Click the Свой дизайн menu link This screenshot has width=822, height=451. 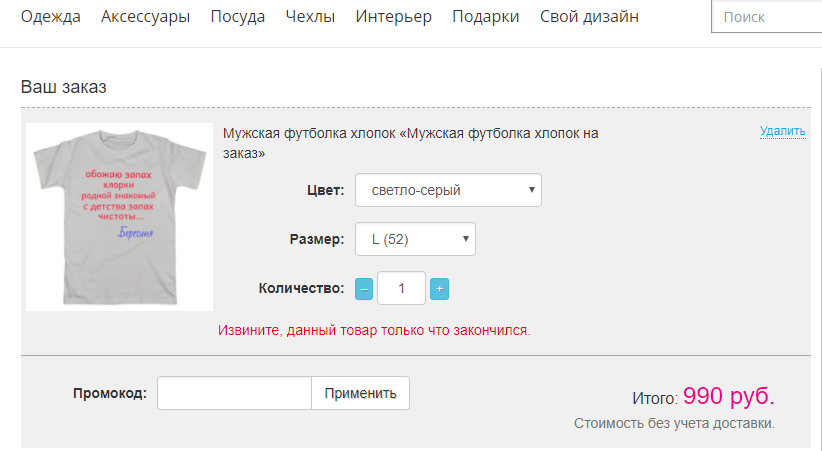[589, 17]
